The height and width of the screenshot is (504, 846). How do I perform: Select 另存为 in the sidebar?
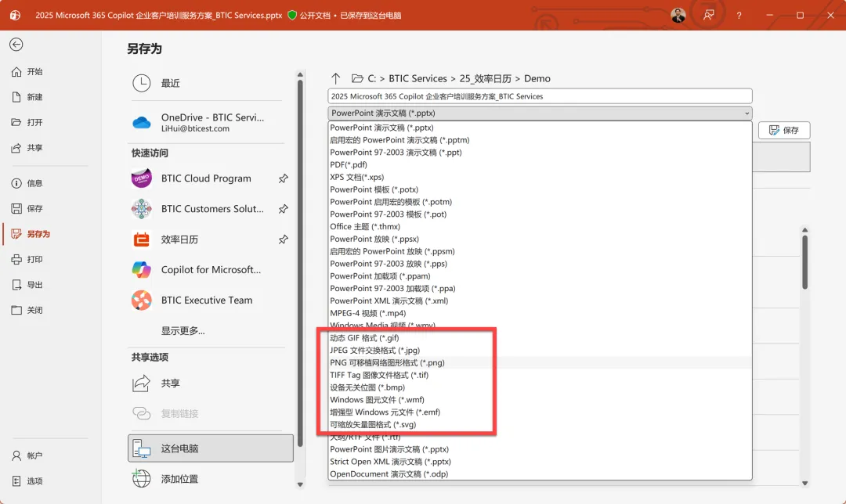coord(31,234)
